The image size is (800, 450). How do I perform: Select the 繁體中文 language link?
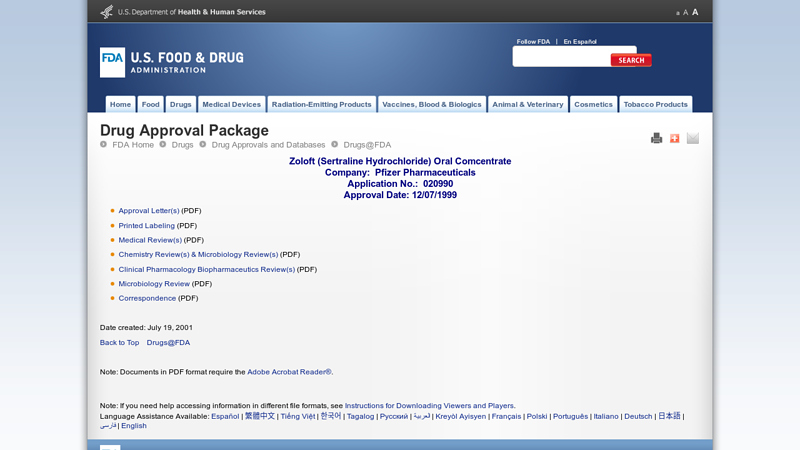260,416
